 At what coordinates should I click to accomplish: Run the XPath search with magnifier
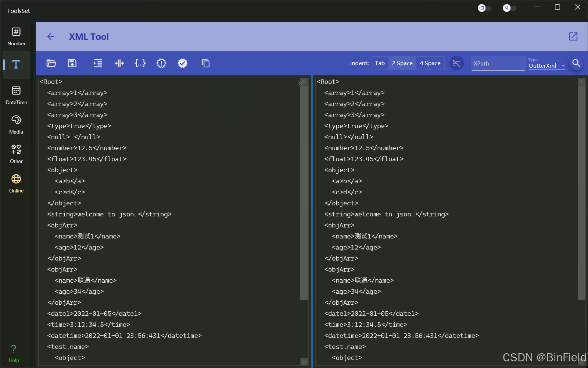point(576,63)
